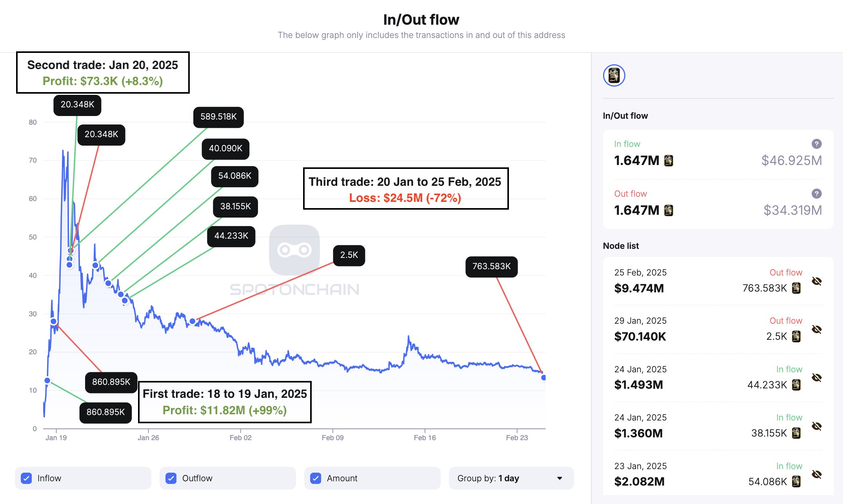Click token icon next to 763.583K node
Screen dimensions: 843x504
pyautogui.click(x=796, y=288)
